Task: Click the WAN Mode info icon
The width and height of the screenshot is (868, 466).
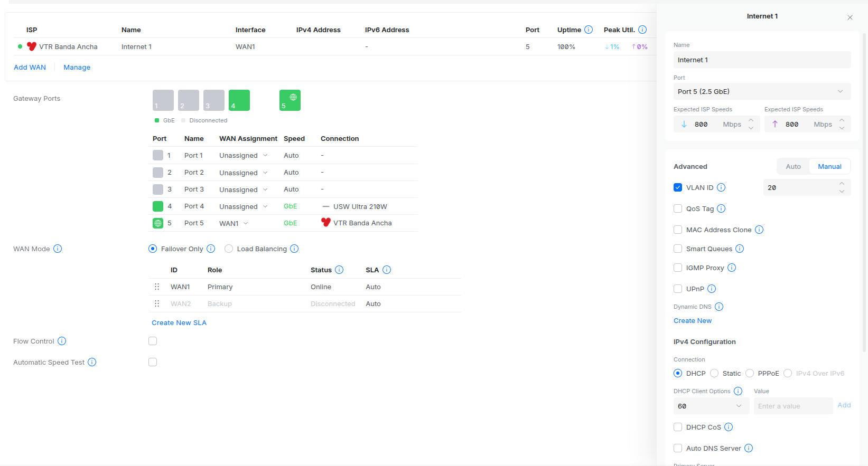Action: tap(58, 249)
